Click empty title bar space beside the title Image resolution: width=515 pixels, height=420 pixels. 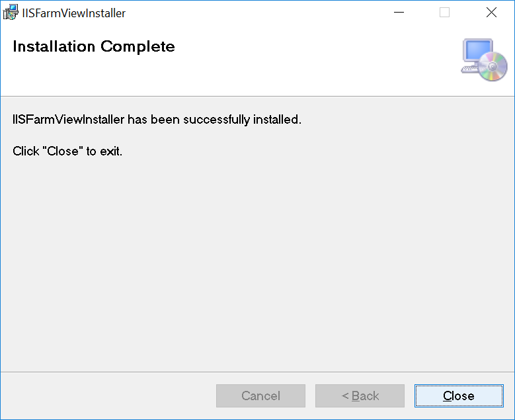[x=258, y=13]
